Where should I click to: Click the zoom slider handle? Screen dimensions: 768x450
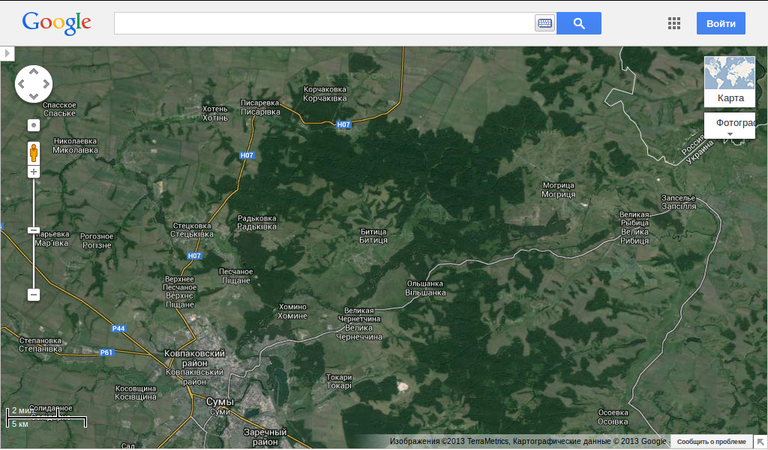33,231
